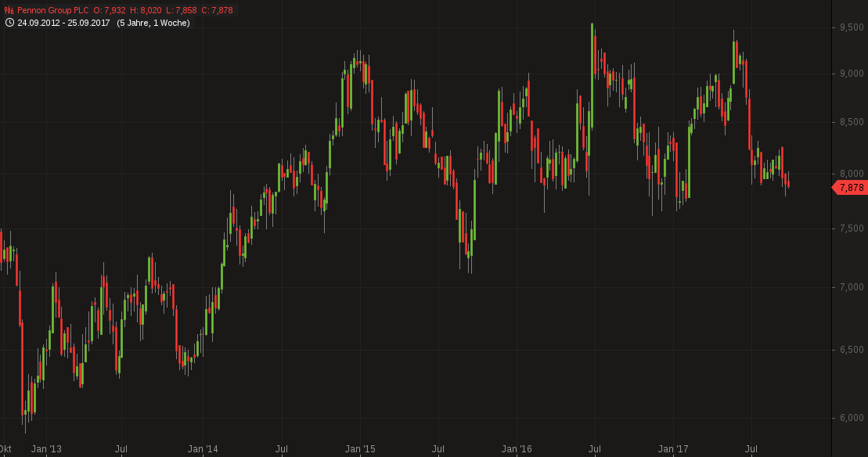The height and width of the screenshot is (457, 868).
Task: Click the clock icon beside the date range
Action: [9, 23]
